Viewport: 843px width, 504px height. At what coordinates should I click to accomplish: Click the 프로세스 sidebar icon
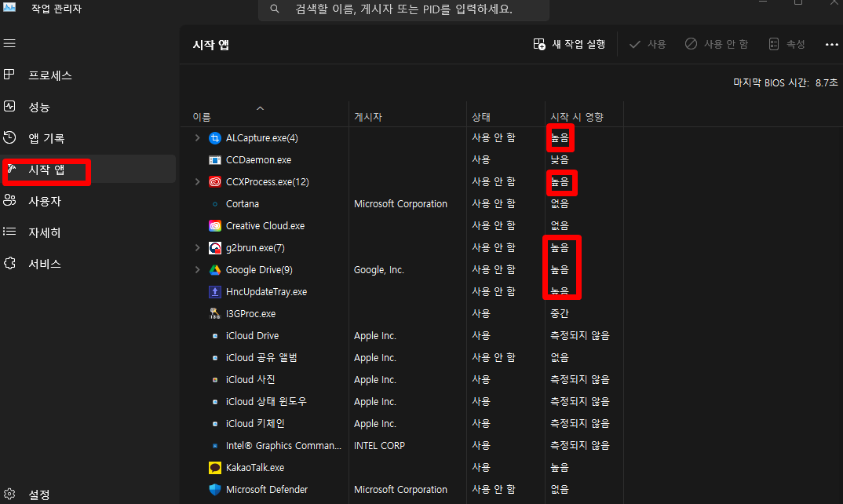point(9,75)
